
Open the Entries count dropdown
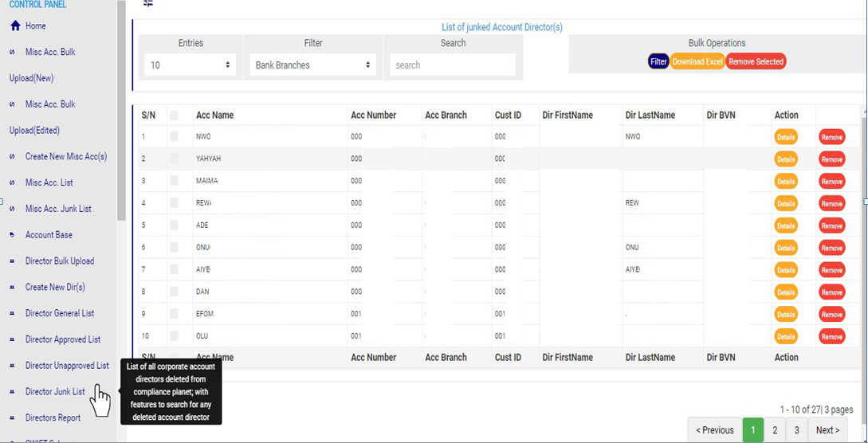[190, 65]
